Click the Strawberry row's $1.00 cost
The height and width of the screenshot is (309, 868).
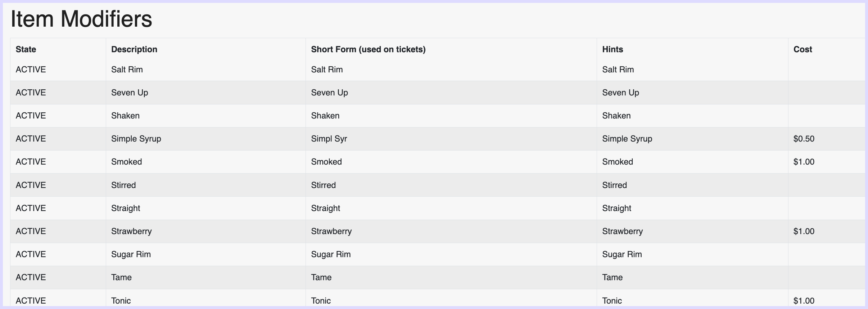pyautogui.click(x=804, y=231)
